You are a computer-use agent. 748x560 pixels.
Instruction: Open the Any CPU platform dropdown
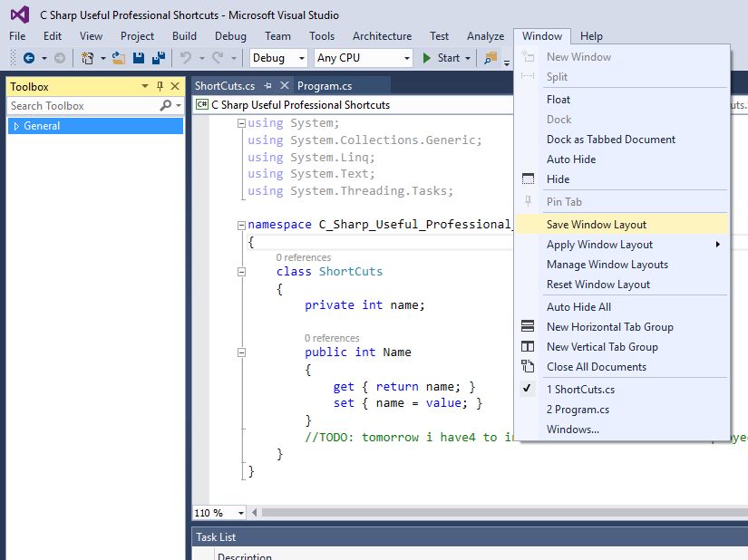363,58
